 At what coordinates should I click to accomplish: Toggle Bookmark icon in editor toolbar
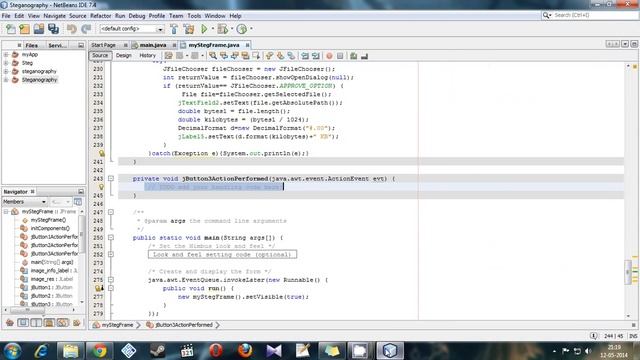291,56
